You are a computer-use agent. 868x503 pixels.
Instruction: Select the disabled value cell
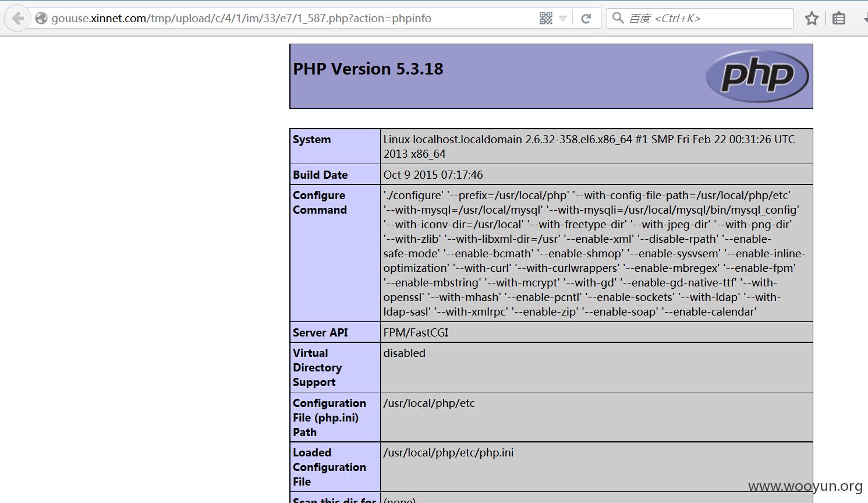pyautogui.click(x=596, y=367)
